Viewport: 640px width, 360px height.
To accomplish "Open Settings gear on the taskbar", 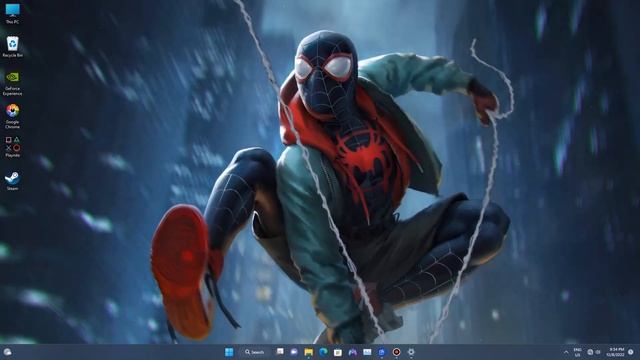I will [411, 352].
